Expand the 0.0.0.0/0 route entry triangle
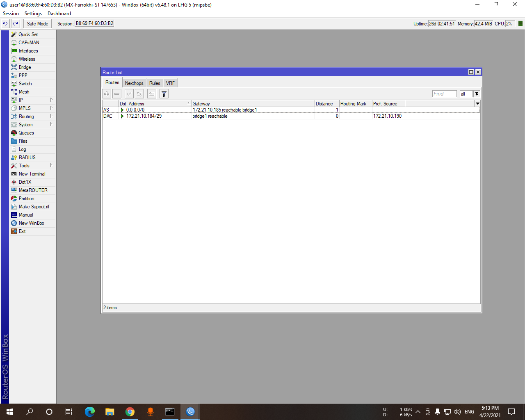This screenshot has height=420, width=525. point(122,110)
